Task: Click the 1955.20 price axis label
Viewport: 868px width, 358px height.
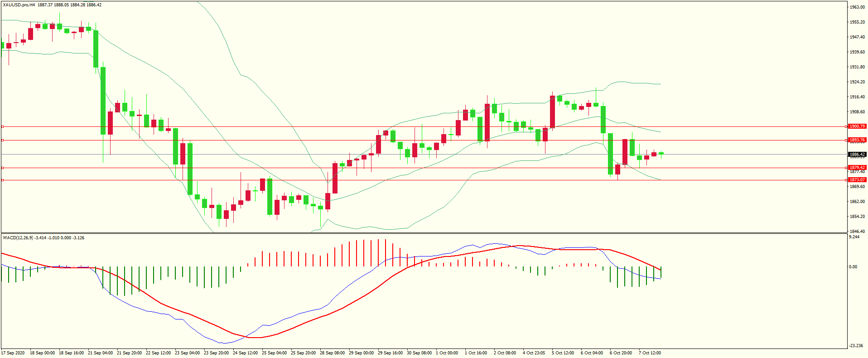Action: (857, 22)
